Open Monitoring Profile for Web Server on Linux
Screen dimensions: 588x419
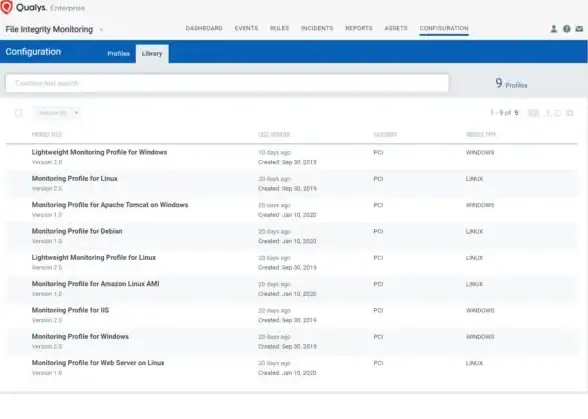[x=98, y=362]
